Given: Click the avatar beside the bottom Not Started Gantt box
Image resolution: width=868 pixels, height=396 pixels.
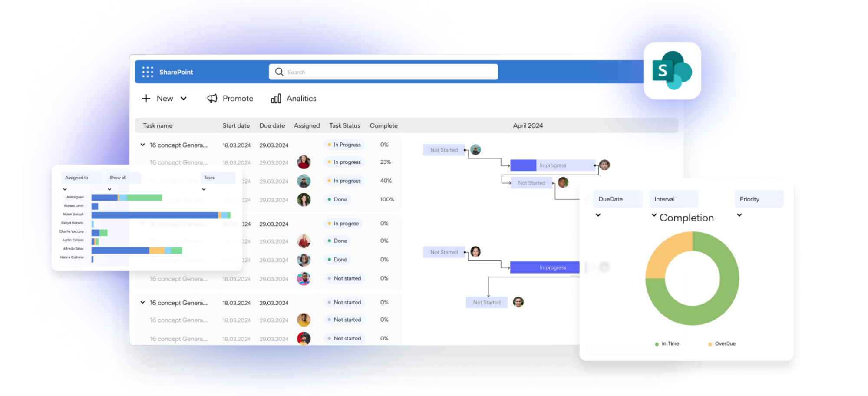Looking at the screenshot, I should [x=518, y=302].
